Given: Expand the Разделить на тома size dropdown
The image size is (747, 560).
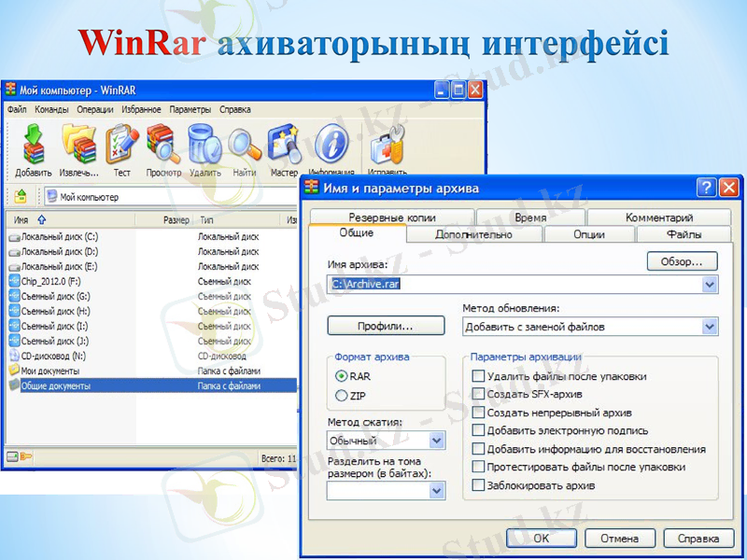Looking at the screenshot, I should (436, 490).
